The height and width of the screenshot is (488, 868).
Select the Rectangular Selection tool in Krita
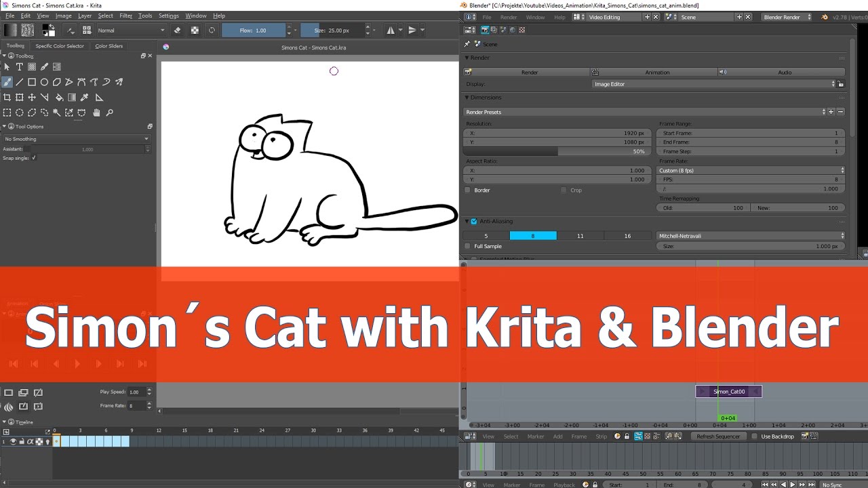tap(7, 113)
